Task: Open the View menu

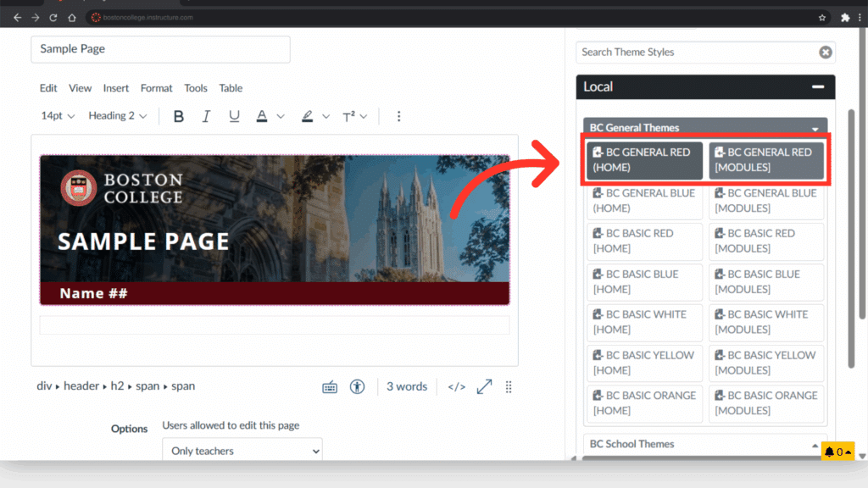Action: [81, 88]
